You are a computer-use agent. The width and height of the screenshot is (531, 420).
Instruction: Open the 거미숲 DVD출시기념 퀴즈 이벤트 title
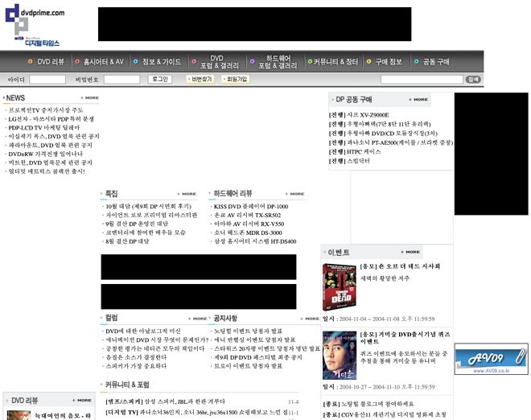(x=405, y=338)
